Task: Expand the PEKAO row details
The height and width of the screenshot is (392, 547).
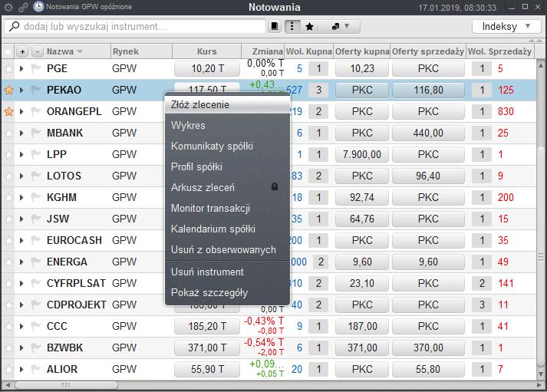Action: (x=21, y=90)
